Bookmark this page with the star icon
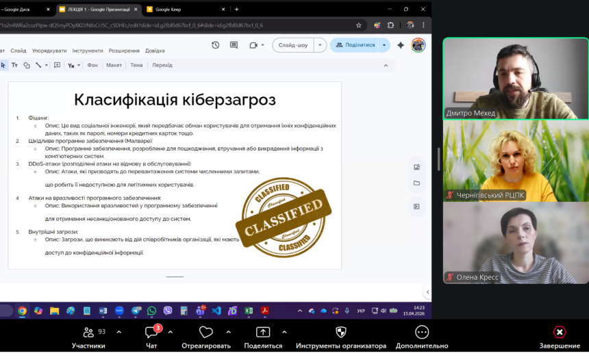The image size is (589, 364). (359, 25)
